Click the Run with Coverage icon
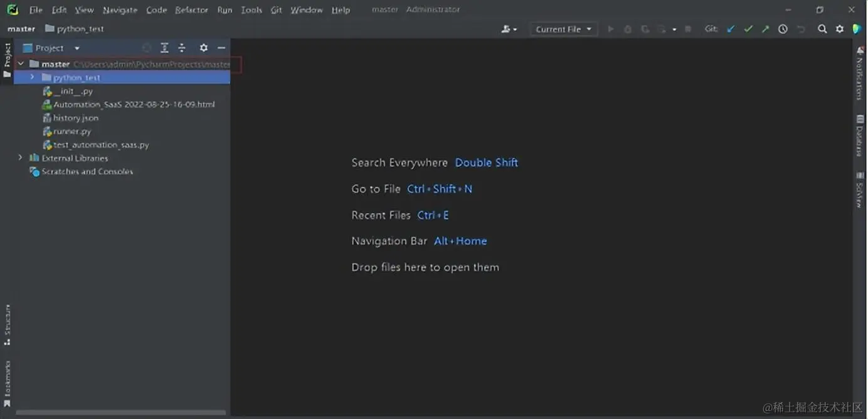The image size is (868, 419). click(x=645, y=29)
